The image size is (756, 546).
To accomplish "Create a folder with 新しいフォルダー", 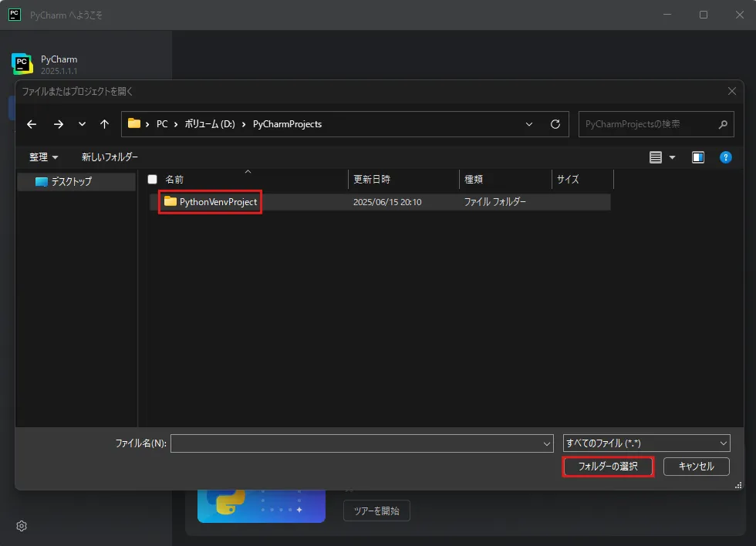I will click(110, 157).
